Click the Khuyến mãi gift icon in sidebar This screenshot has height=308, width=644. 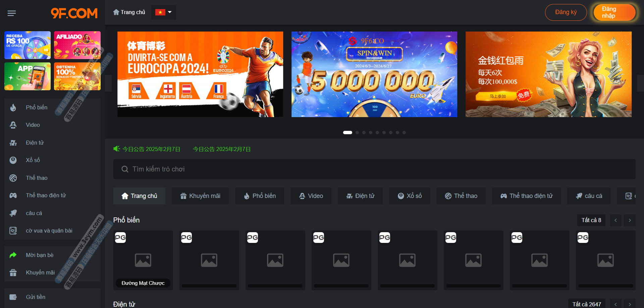[x=13, y=272]
